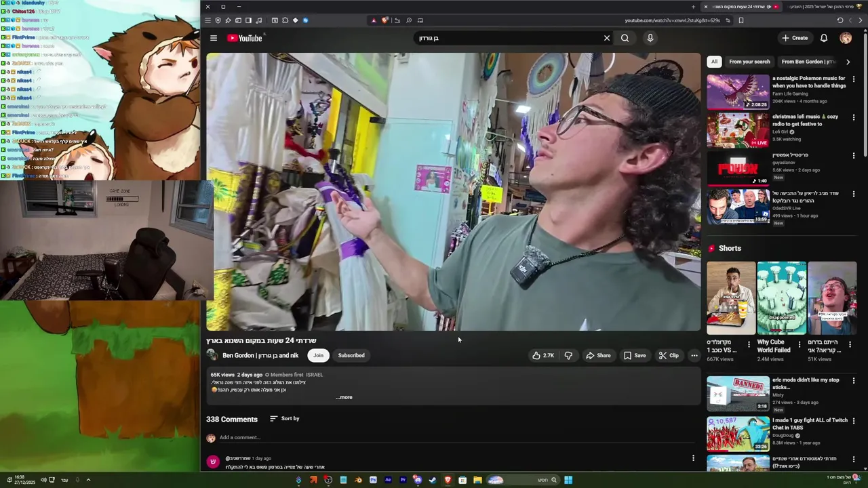Open the account avatar menu
Screen dimensions: 868x488
(x=846, y=38)
